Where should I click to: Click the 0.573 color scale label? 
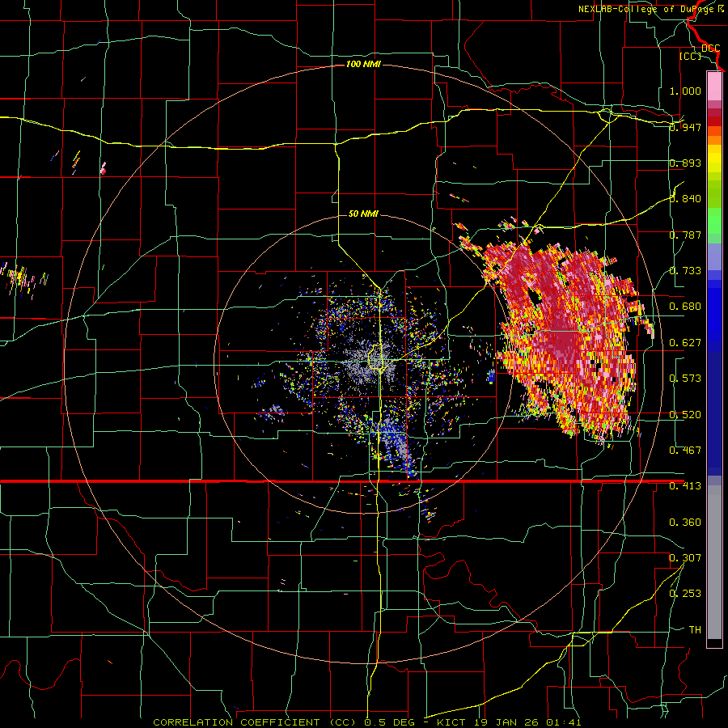pyautogui.click(x=685, y=379)
